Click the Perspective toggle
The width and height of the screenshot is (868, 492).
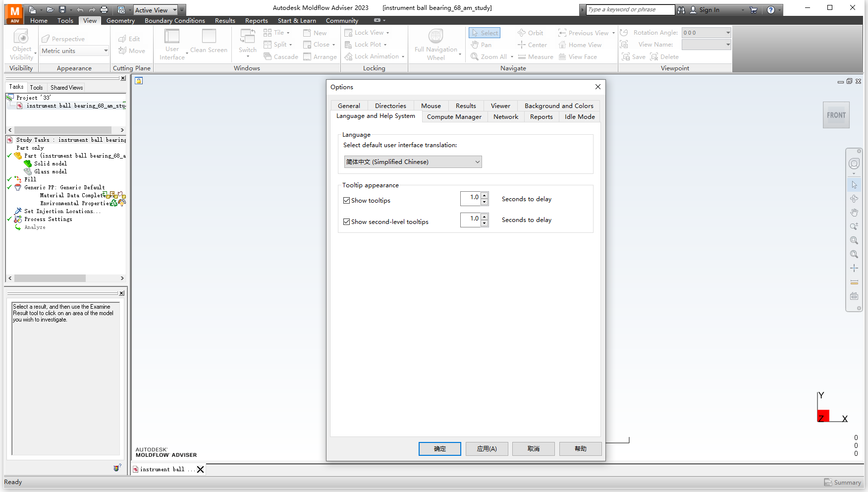pyautogui.click(x=63, y=39)
